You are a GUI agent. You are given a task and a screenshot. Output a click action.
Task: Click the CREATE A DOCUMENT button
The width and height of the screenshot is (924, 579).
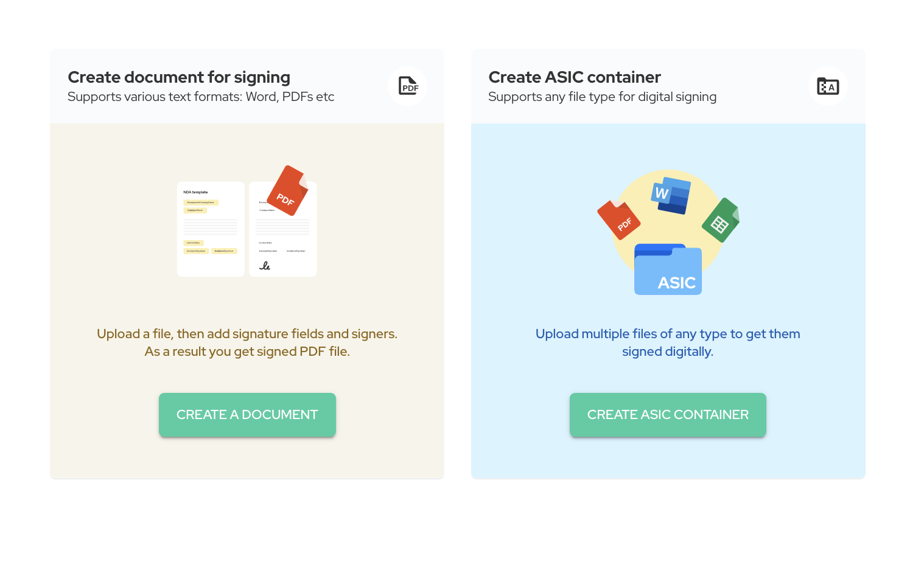pos(247,415)
